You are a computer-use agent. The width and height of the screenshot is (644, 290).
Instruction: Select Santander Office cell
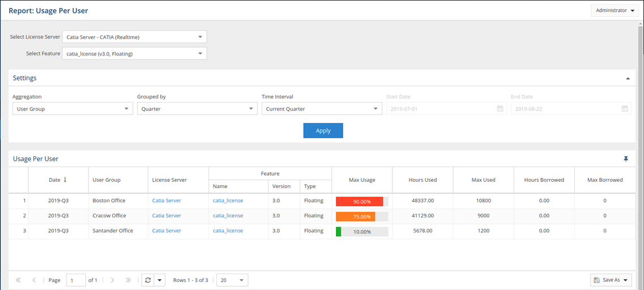118,231
